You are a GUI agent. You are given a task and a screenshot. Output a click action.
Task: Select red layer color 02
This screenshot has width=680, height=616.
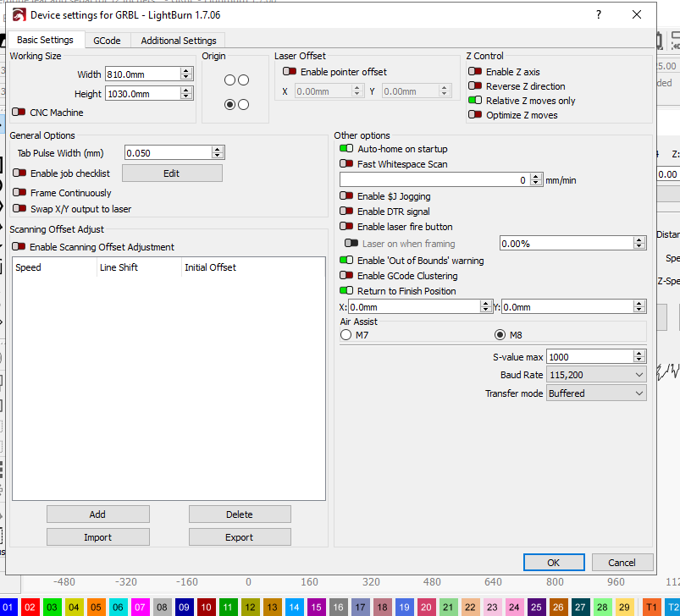point(30,608)
